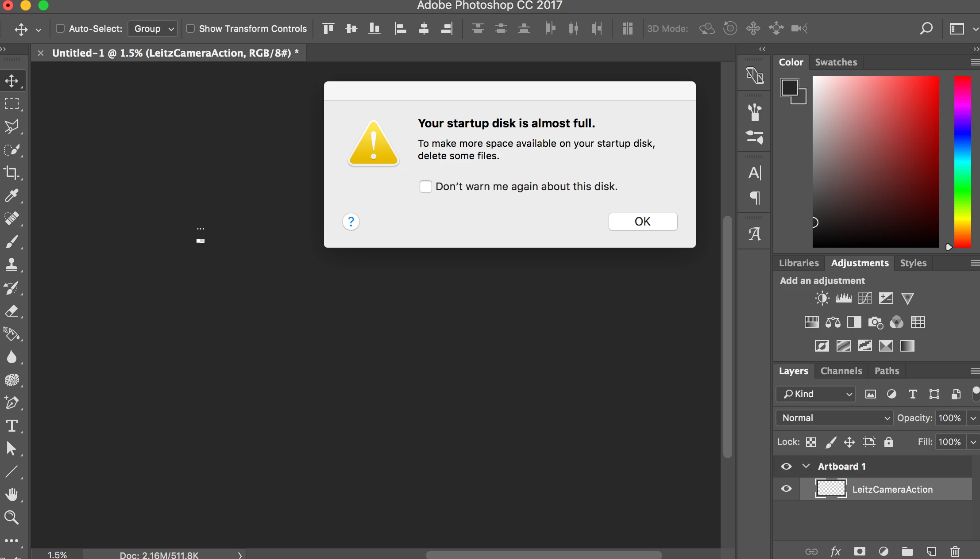Hide the LeitzCameraAction layer

pos(786,489)
